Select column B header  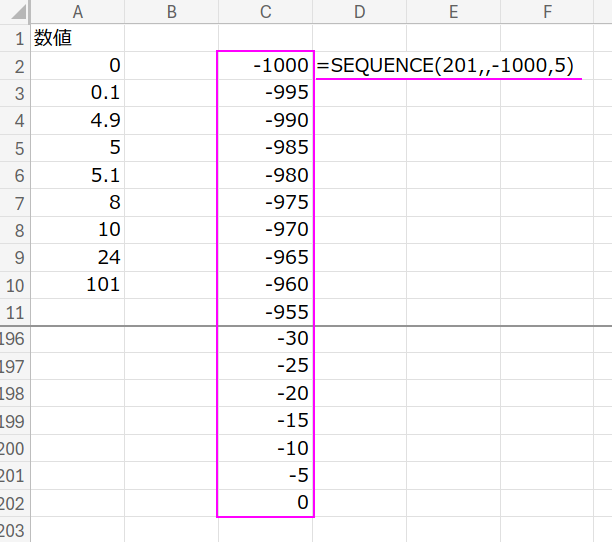point(171,13)
